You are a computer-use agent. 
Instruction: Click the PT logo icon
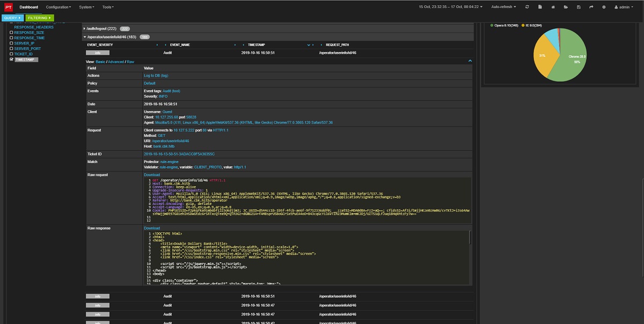[x=8, y=7]
